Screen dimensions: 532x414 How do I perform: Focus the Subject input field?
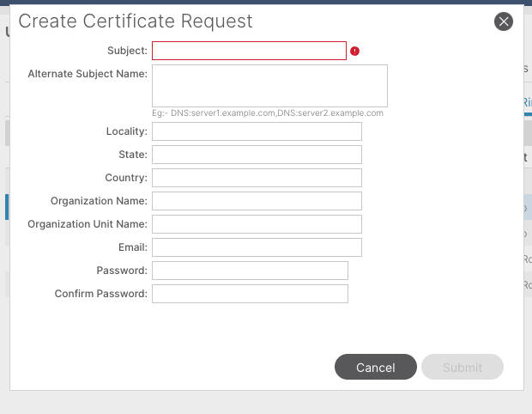[x=249, y=51]
